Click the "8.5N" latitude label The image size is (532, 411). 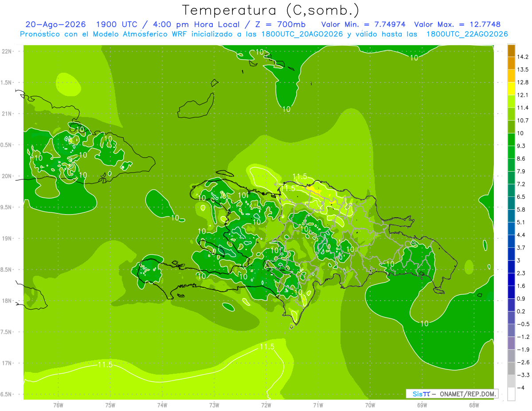tap(6, 270)
